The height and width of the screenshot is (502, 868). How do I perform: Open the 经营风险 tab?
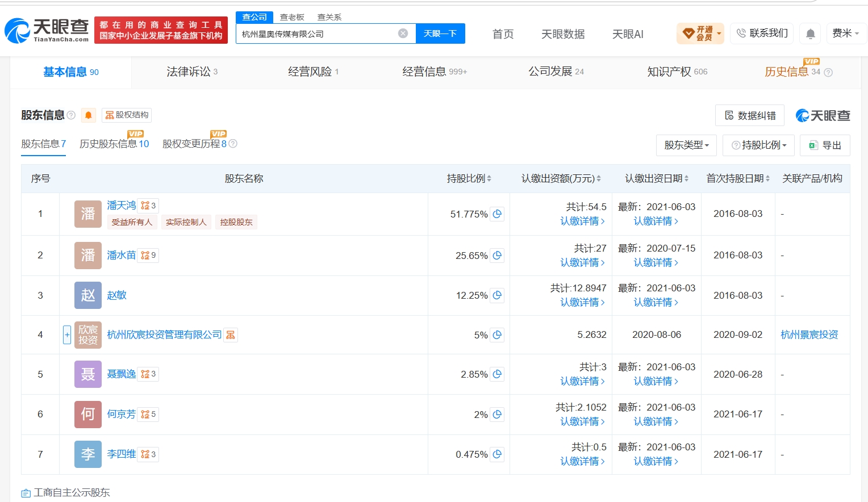(x=313, y=72)
